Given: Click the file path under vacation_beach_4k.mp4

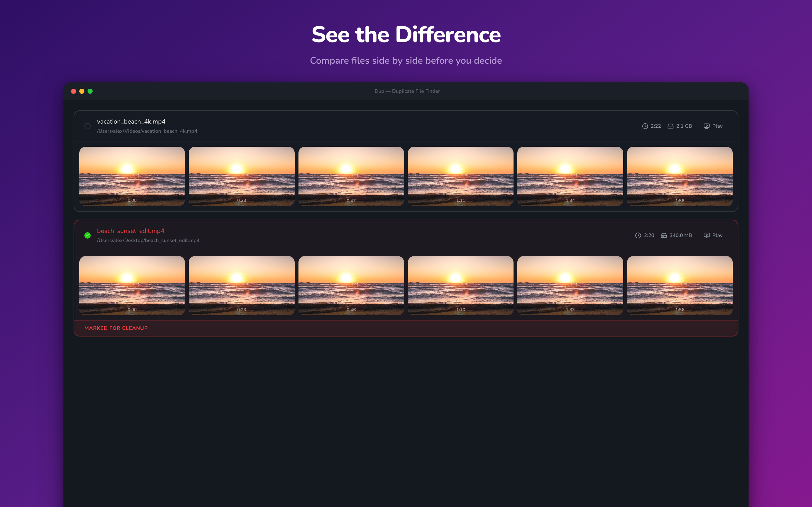Looking at the screenshot, I should coord(147,131).
